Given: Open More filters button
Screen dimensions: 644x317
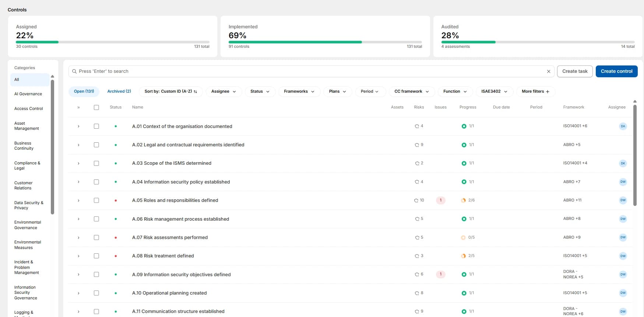Looking at the screenshot, I should (536, 92).
